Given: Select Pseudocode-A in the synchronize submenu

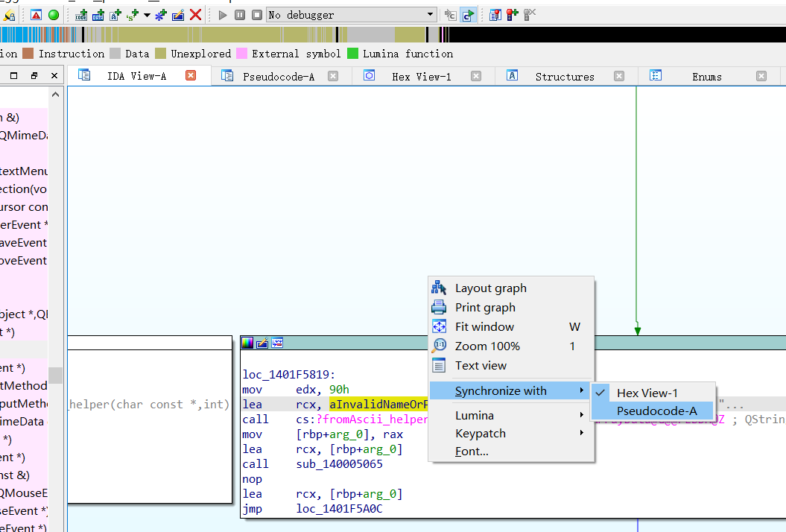Looking at the screenshot, I should click(653, 411).
